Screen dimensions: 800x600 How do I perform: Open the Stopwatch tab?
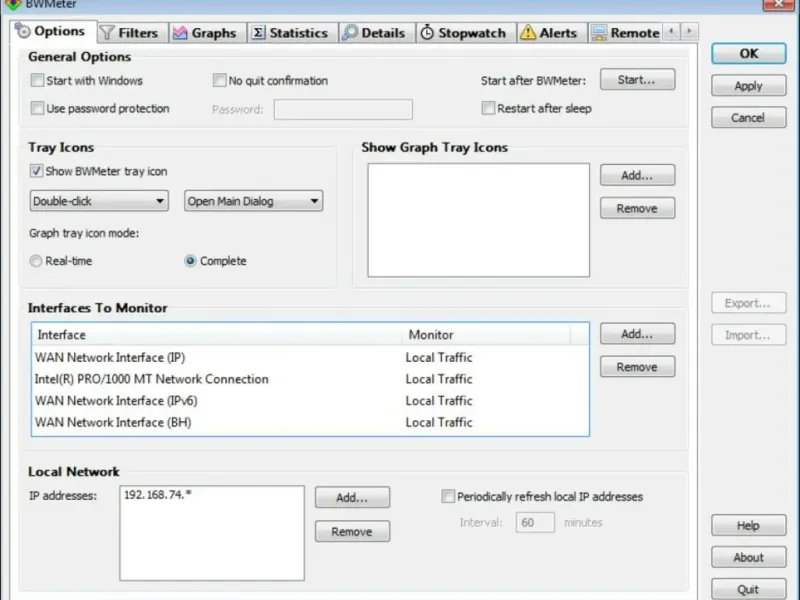coord(466,33)
